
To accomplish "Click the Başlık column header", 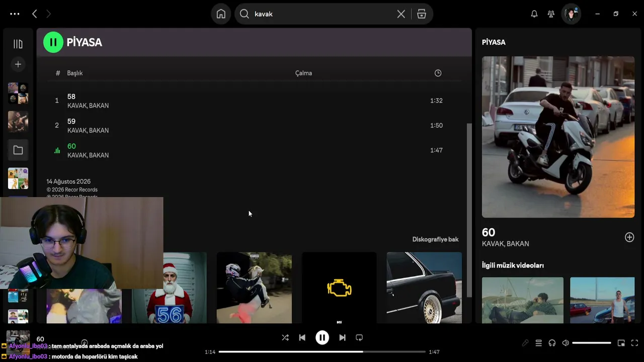I will [75, 73].
